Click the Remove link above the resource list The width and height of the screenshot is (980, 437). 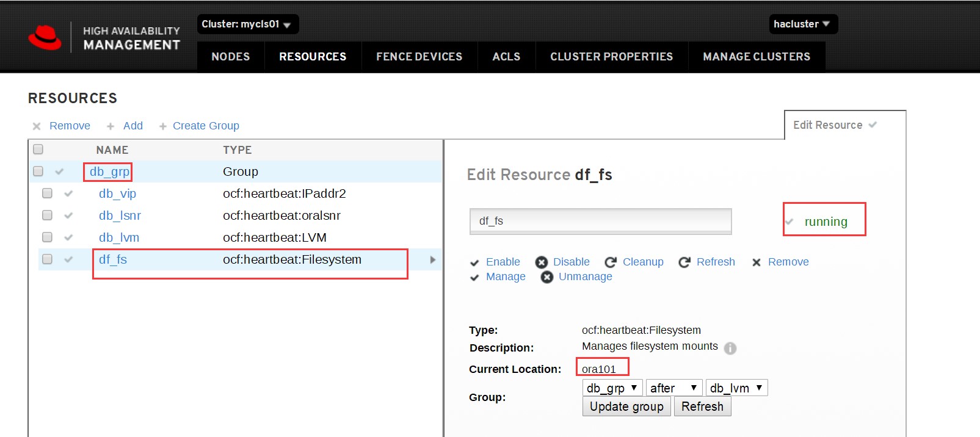tap(70, 126)
